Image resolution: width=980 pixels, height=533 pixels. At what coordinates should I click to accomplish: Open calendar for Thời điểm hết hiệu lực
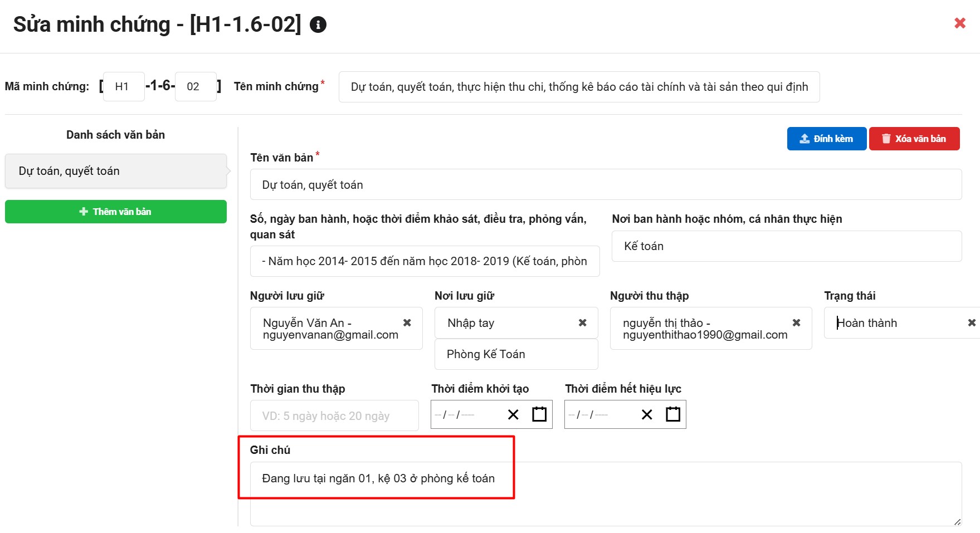(x=672, y=414)
